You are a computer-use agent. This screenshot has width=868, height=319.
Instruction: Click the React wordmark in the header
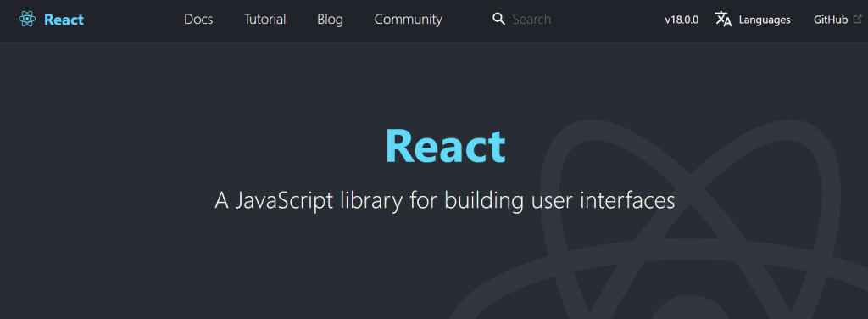(64, 20)
